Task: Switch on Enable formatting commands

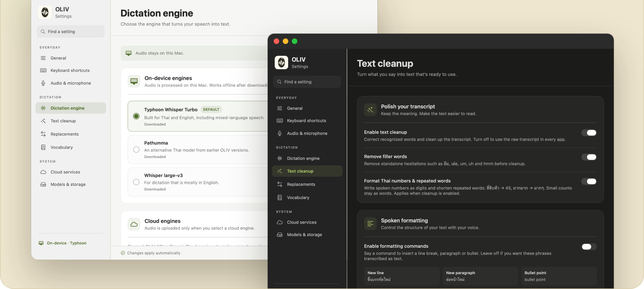Action: 589,247
